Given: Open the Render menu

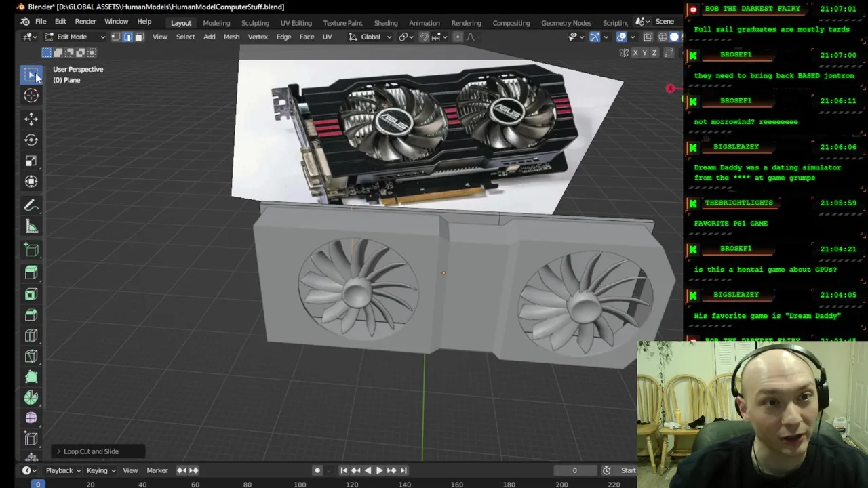Looking at the screenshot, I should pyautogui.click(x=85, y=22).
